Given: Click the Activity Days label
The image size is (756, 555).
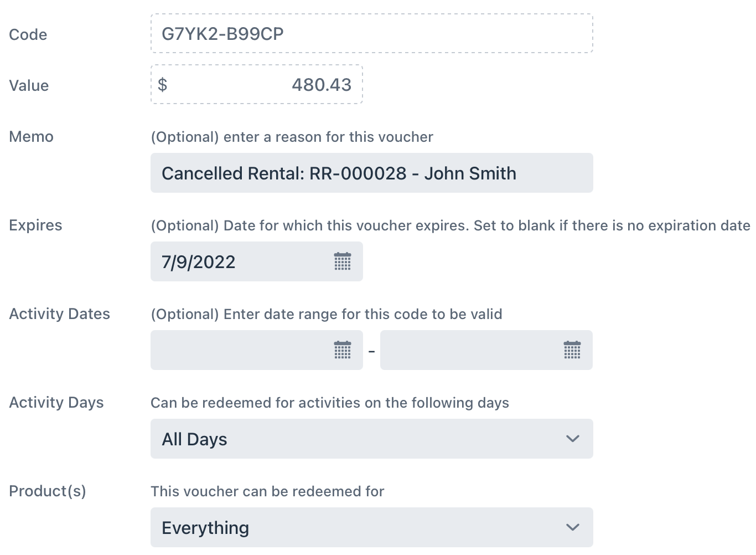Looking at the screenshot, I should (56, 402).
